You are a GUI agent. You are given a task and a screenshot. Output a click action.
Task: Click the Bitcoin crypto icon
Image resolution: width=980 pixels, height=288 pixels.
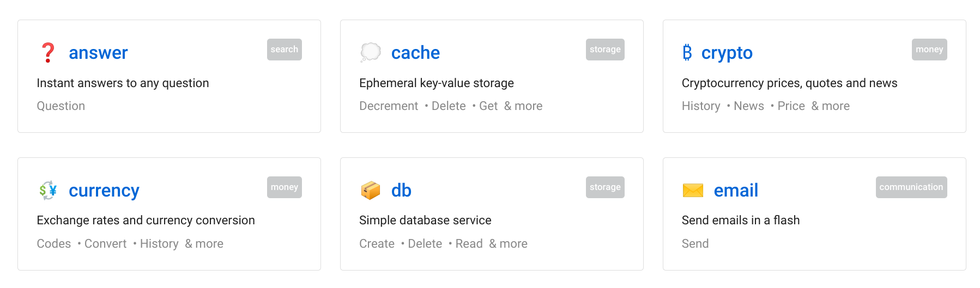[687, 52]
